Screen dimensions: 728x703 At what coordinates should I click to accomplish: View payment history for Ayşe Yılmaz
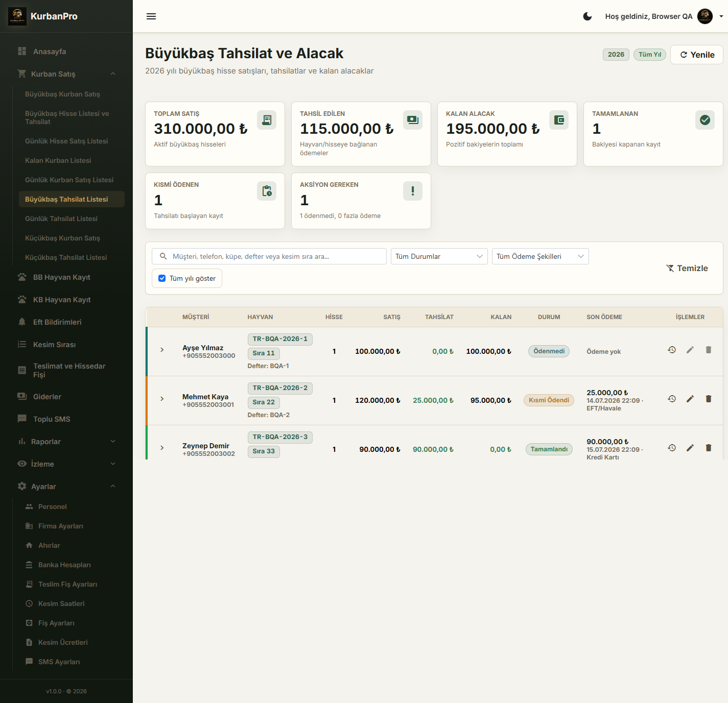tap(672, 350)
